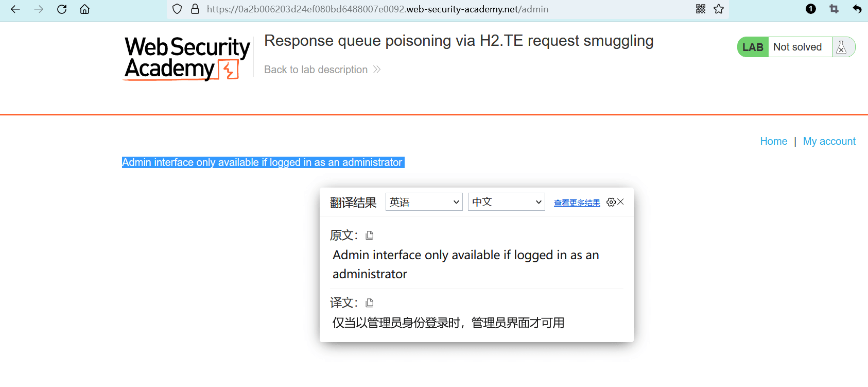Click the shield tracking protection icon
This screenshot has width=868, height=387.
(x=177, y=9)
